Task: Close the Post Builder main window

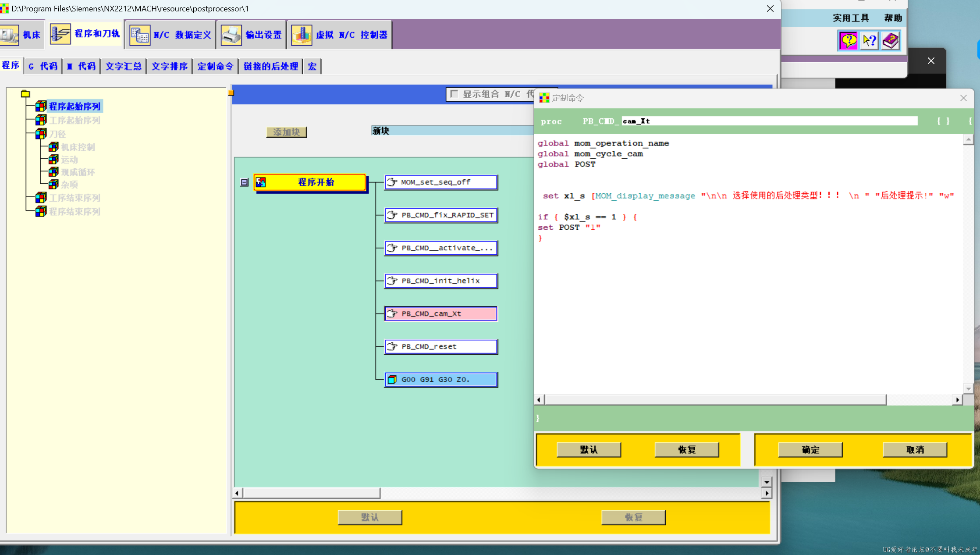Action: point(770,9)
